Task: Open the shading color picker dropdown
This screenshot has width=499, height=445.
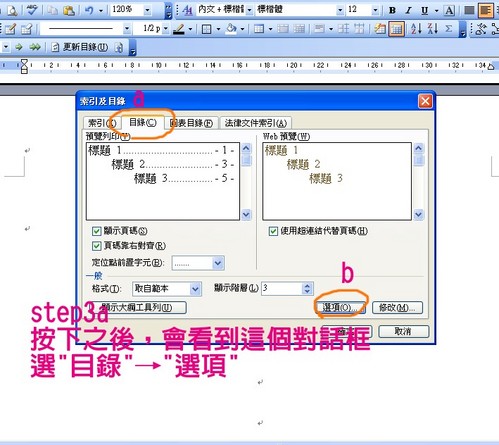Action: tap(242, 29)
